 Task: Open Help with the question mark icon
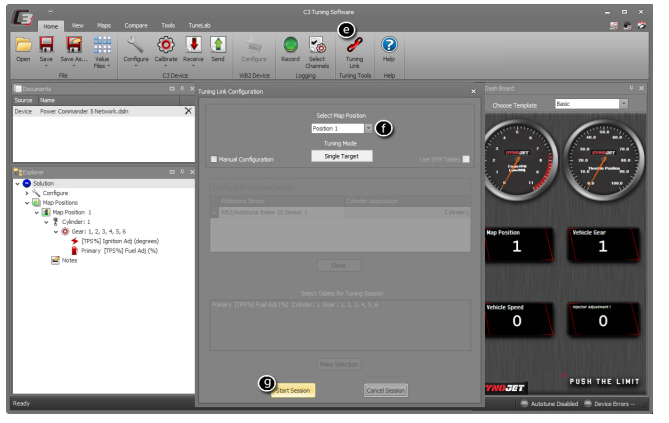[389, 45]
